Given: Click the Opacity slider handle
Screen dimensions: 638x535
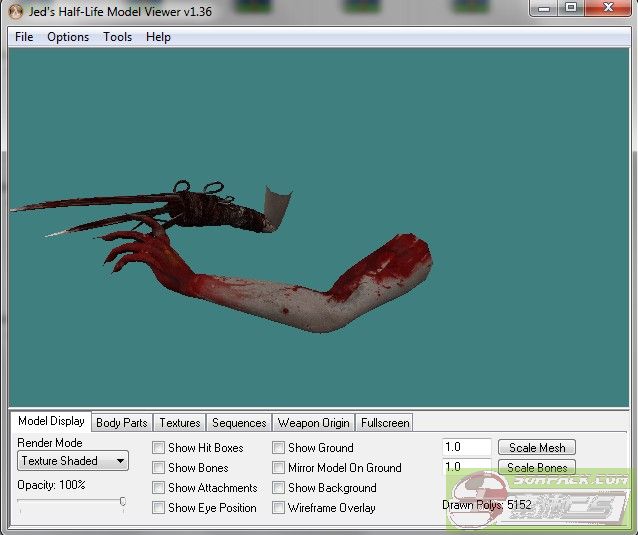Looking at the screenshot, I should point(122,501).
